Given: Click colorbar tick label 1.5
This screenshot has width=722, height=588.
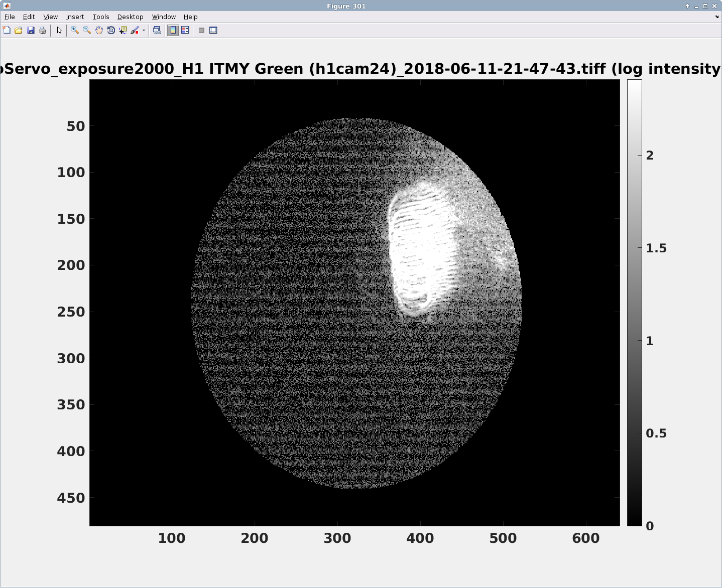Looking at the screenshot, I should click(x=656, y=248).
